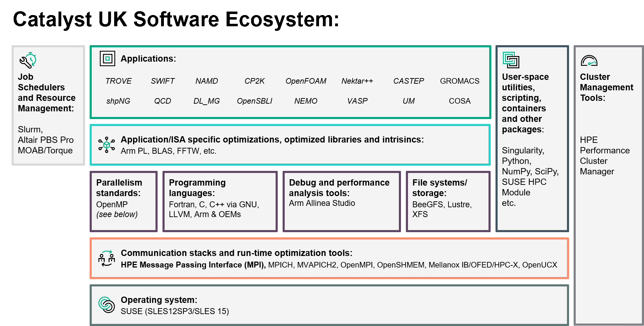This screenshot has height=326, width=644.
Task: Click the italic (see below) note
Action: click(117, 214)
